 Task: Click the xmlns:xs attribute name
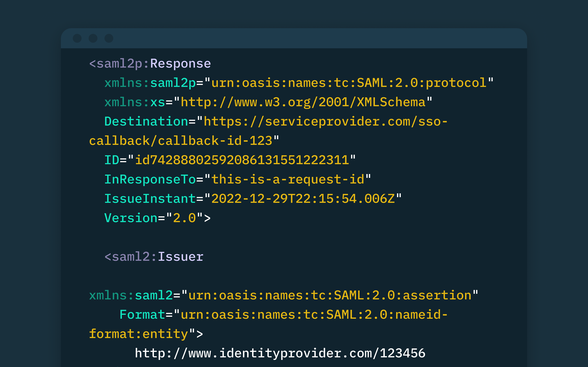[135, 102]
